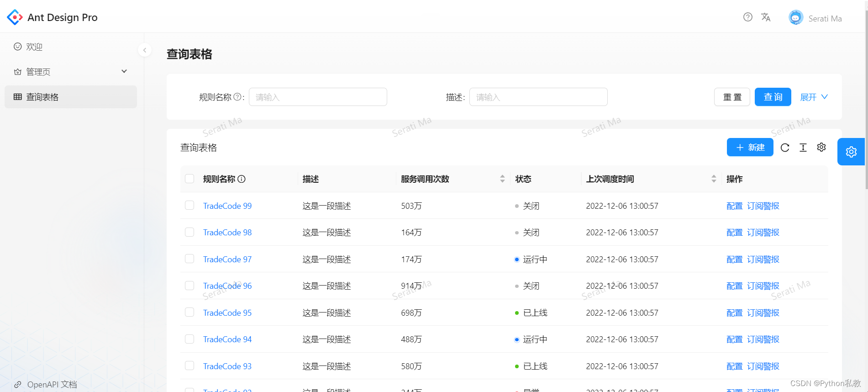
Task: Refresh the table with the reload icon
Action: pos(785,148)
